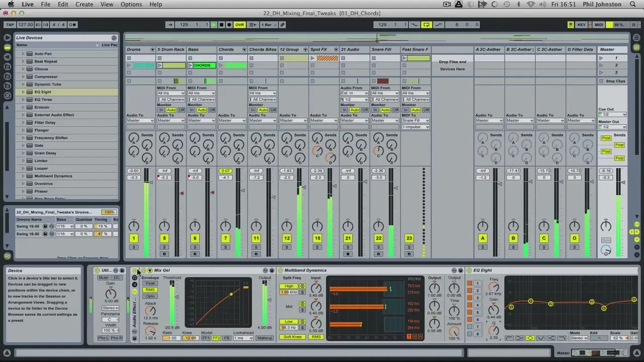Open the File menu
This screenshot has width=644, height=362.
tap(45, 4)
